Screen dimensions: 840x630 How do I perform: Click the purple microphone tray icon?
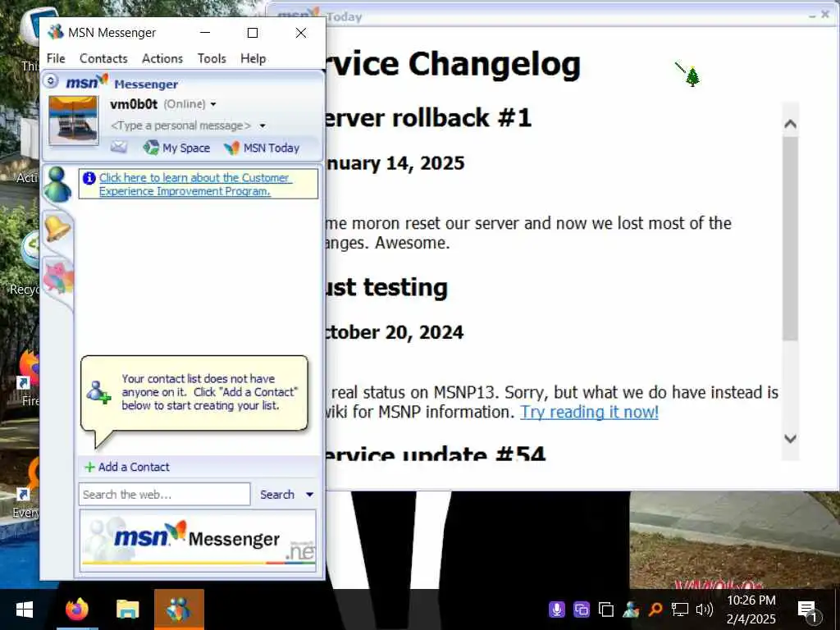pos(557,609)
